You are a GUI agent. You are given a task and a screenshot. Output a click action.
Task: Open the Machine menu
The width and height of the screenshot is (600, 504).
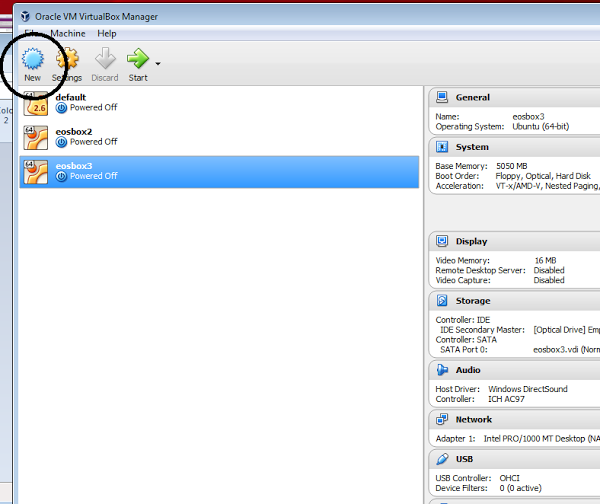coord(68,34)
